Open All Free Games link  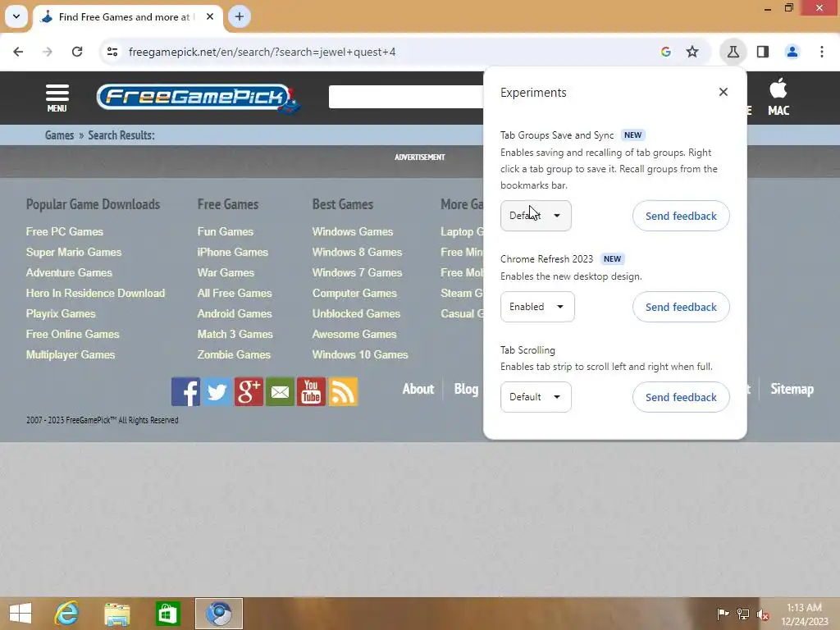click(235, 293)
